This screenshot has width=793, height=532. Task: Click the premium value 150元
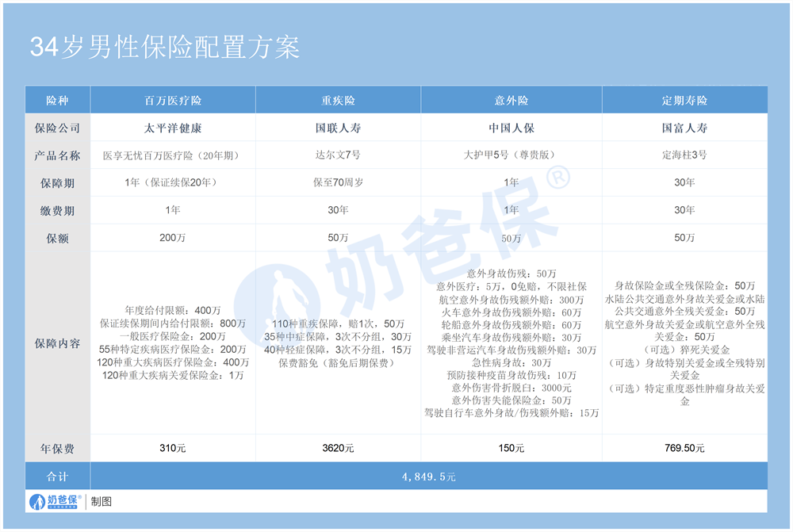[511, 448]
